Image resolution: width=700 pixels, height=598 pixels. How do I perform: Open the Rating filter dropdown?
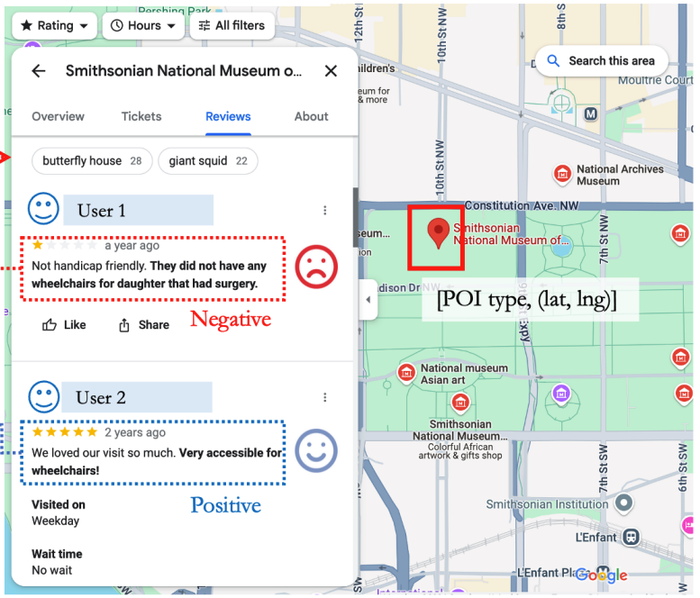coord(54,25)
